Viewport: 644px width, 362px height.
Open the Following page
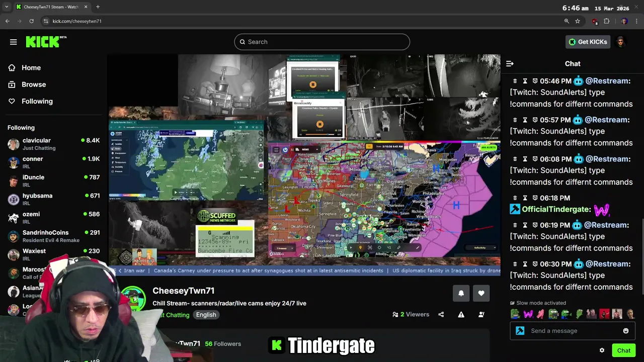(x=37, y=101)
